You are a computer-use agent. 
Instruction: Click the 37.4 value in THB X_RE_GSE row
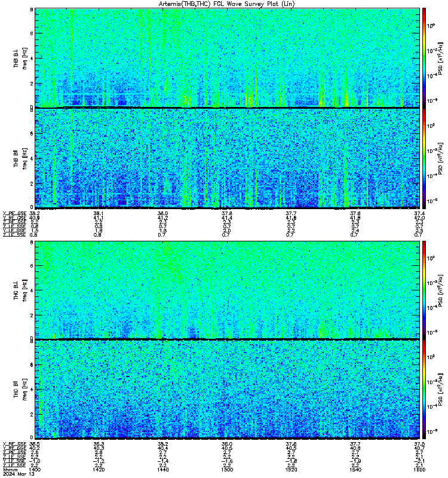(419, 214)
